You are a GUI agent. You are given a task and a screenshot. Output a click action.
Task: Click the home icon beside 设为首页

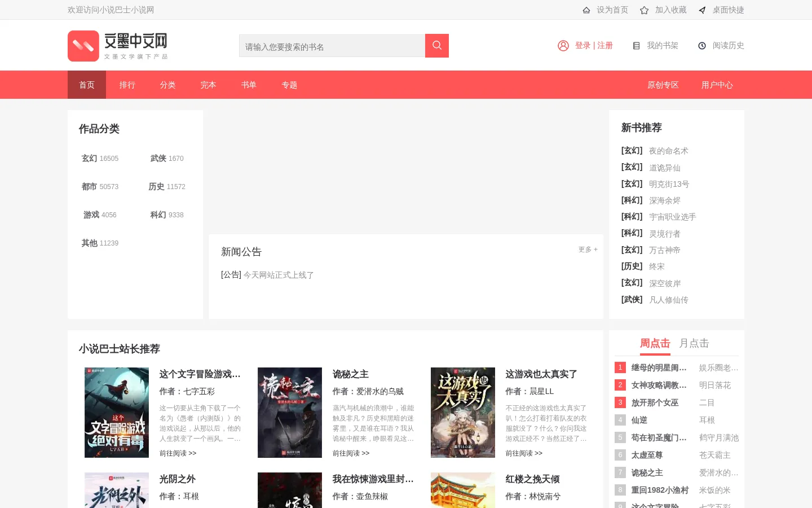tap(586, 10)
